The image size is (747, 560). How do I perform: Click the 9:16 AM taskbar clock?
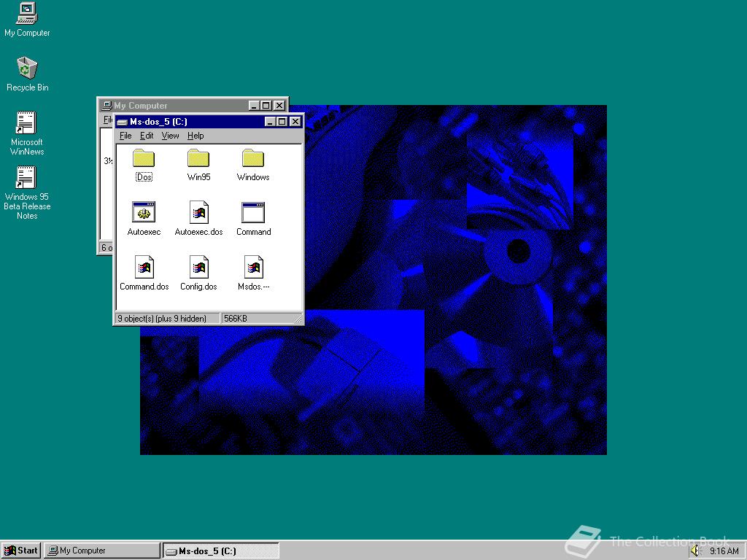pyautogui.click(x=724, y=551)
